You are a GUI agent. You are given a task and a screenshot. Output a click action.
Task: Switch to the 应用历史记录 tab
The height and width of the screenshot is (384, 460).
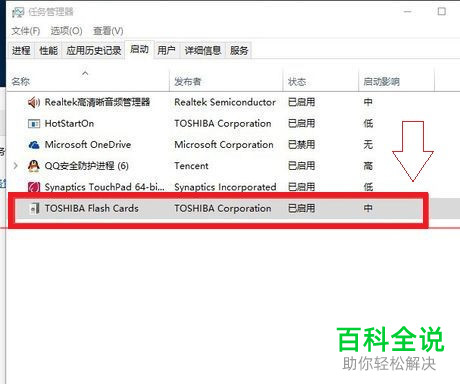point(93,51)
